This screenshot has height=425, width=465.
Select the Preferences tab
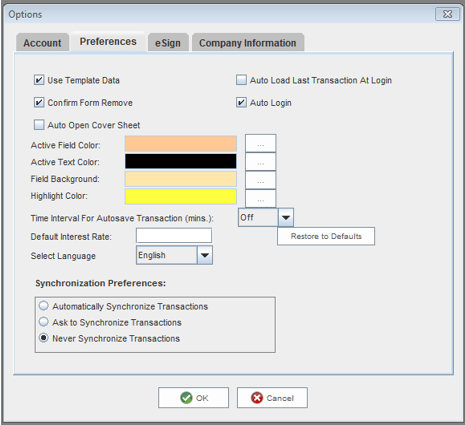(x=108, y=42)
